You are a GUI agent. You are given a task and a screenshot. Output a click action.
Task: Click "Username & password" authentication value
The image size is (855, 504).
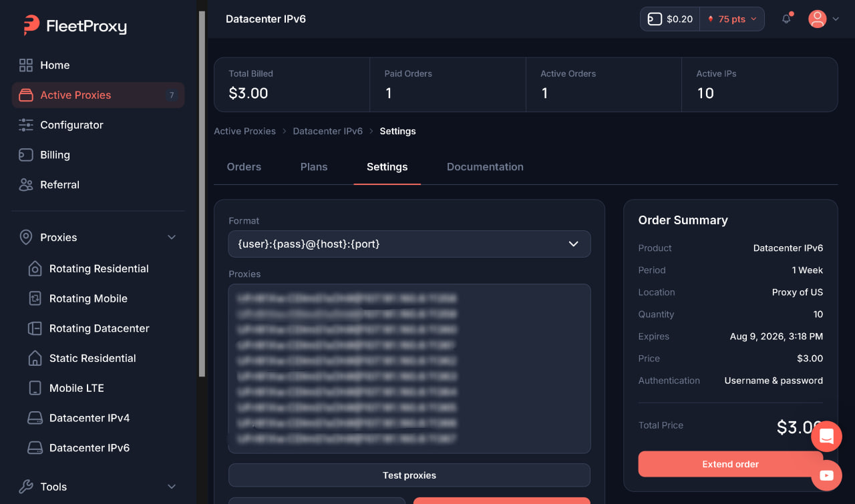[x=774, y=381]
